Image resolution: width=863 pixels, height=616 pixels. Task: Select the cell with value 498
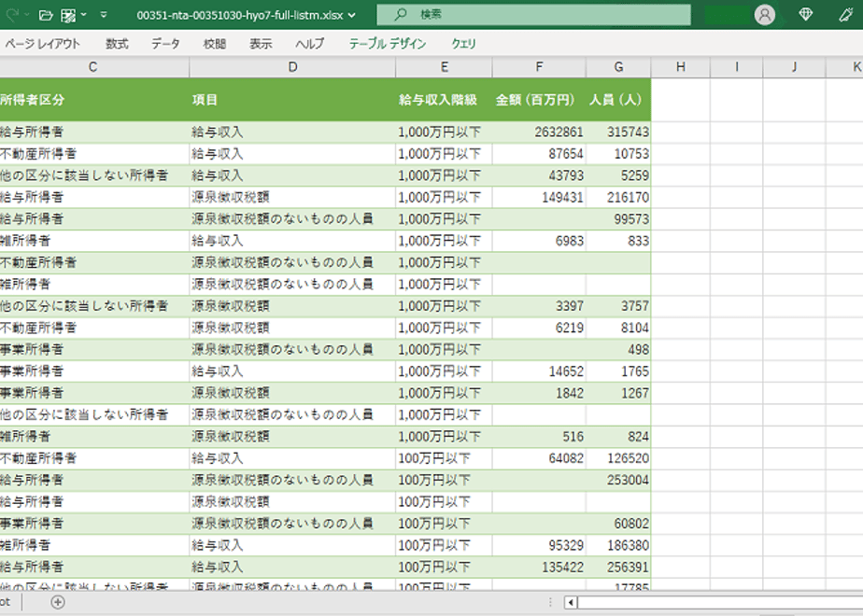click(618, 350)
